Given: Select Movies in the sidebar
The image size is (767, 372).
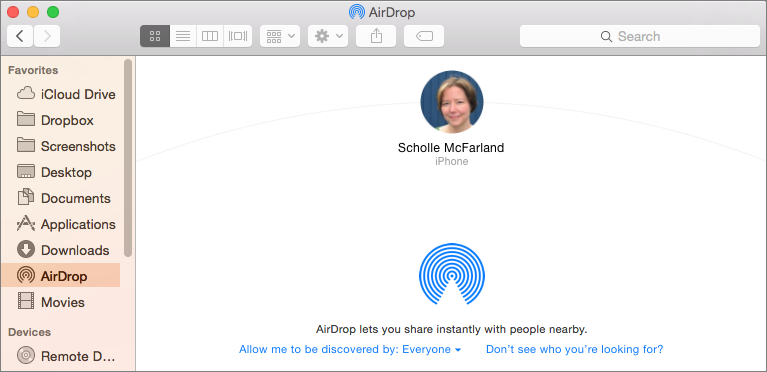Looking at the screenshot, I should 61,302.
